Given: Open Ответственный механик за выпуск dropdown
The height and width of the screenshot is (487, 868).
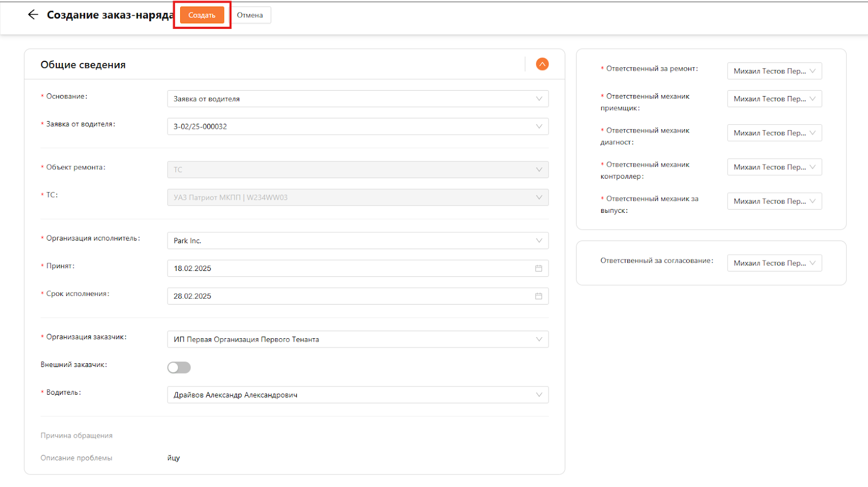Looking at the screenshot, I should point(774,201).
